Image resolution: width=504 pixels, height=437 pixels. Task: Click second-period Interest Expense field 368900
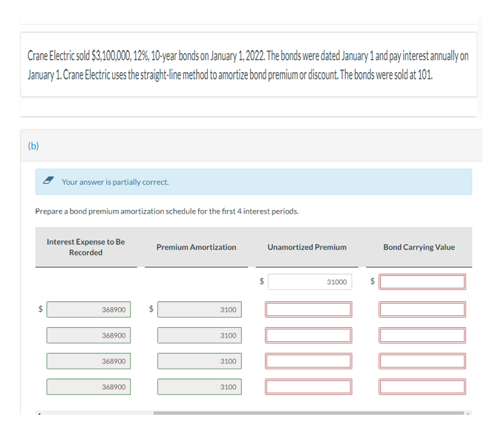pyautogui.click(x=88, y=335)
